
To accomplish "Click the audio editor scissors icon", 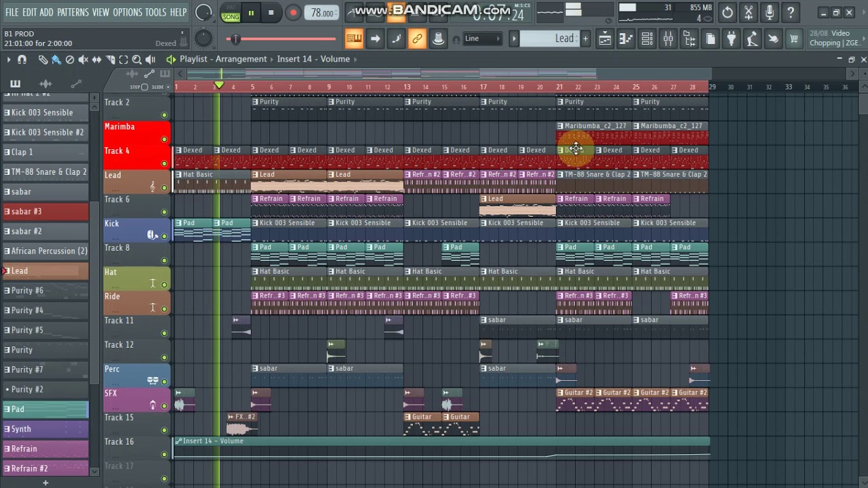I will (x=748, y=12).
